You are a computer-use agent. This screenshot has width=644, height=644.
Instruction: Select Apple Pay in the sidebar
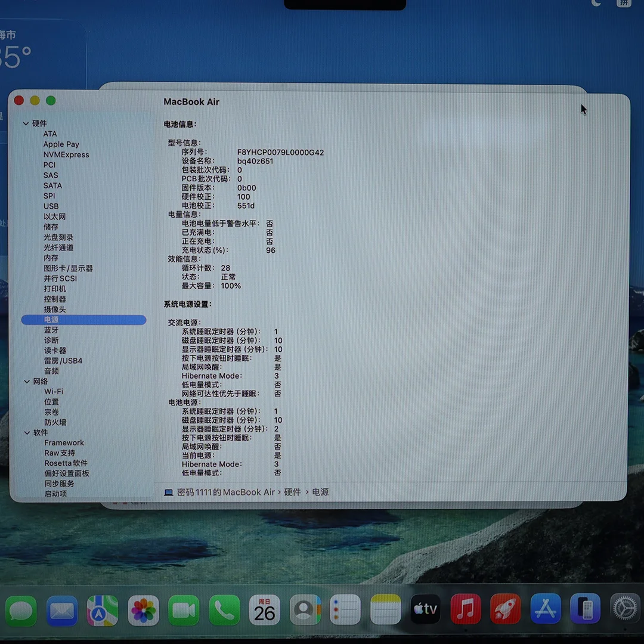(x=61, y=144)
